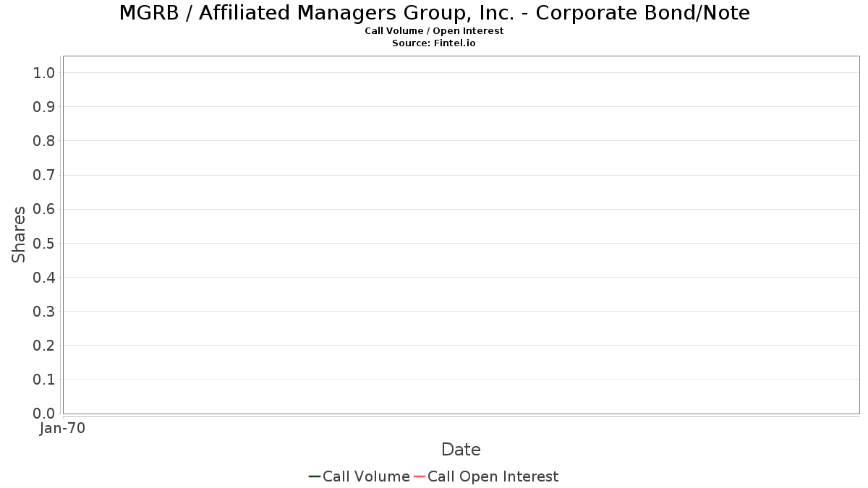The width and height of the screenshot is (868, 488).
Task: Click the 0.4 y-axis tick label
Action: click(44, 277)
